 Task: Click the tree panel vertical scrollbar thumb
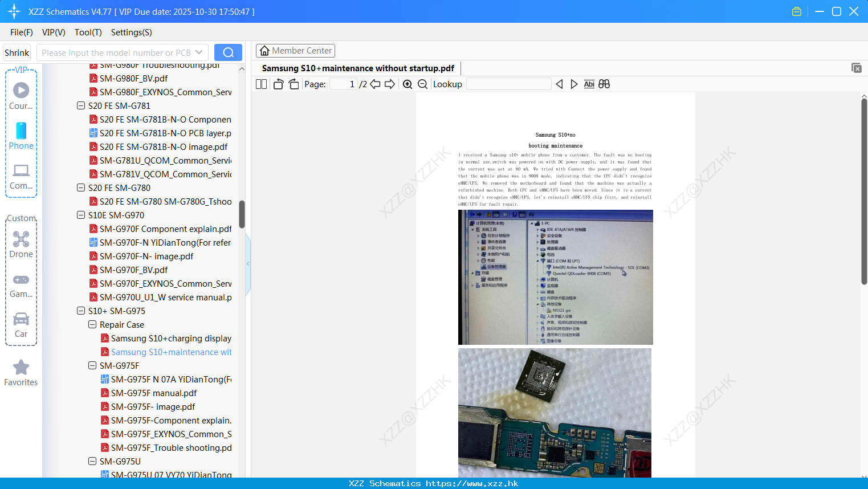click(x=242, y=214)
